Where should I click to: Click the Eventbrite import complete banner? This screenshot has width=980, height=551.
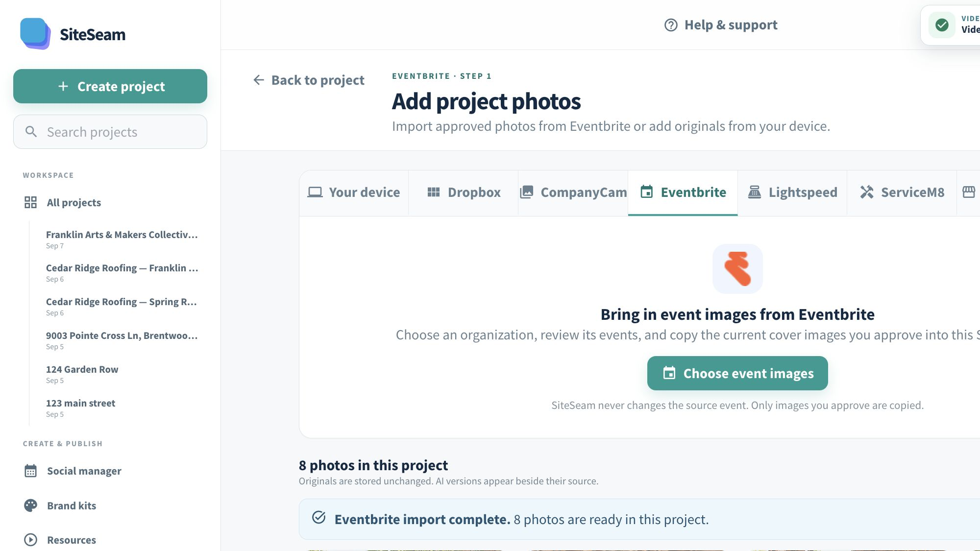(x=639, y=519)
